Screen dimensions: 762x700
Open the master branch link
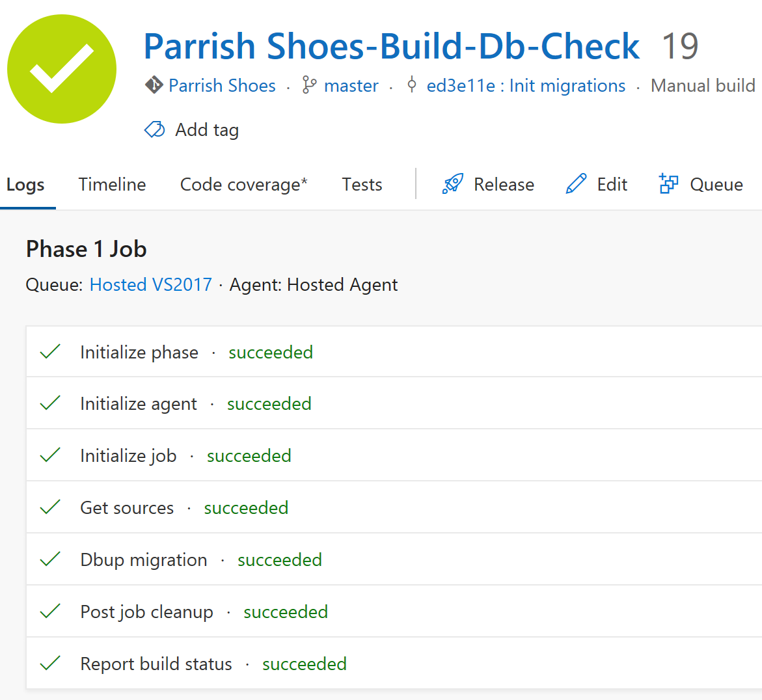click(x=351, y=86)
